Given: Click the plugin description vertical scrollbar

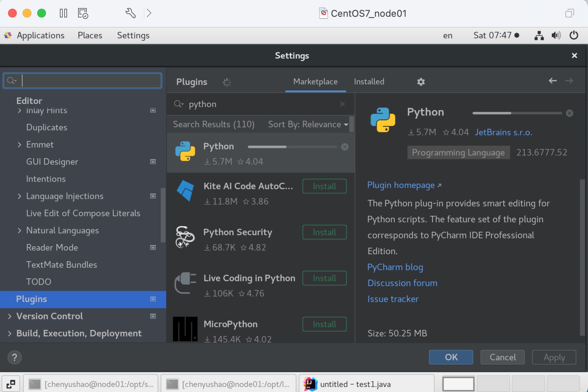Looking at the screenshot, I should click(x=582, y=257).
